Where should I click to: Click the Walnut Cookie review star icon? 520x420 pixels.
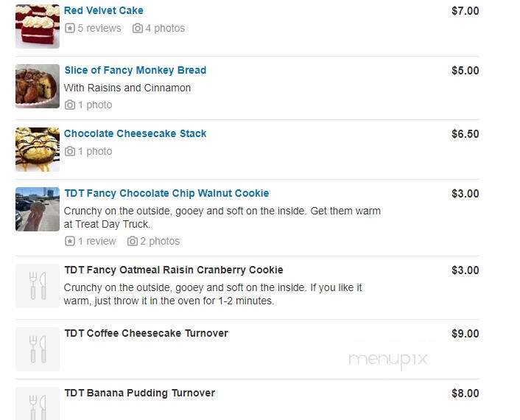[69, 242]
